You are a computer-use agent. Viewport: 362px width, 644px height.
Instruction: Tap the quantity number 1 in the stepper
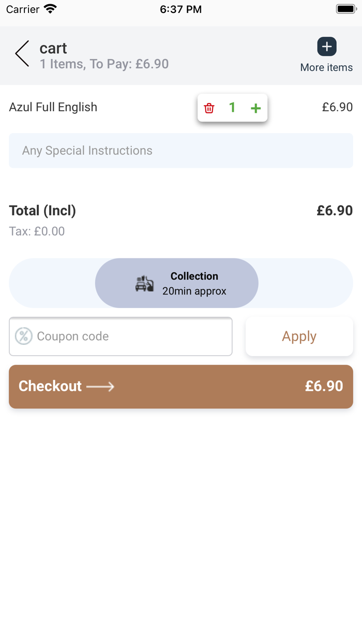tap(232, 108)
